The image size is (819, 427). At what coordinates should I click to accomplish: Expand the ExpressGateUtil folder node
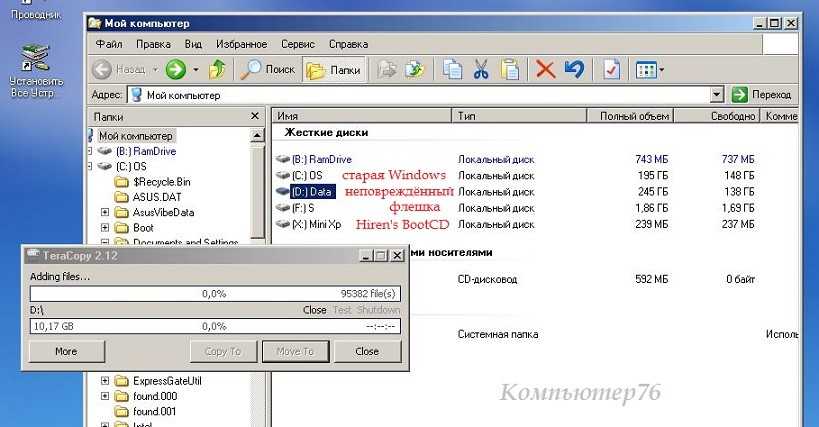pos(105,381)
